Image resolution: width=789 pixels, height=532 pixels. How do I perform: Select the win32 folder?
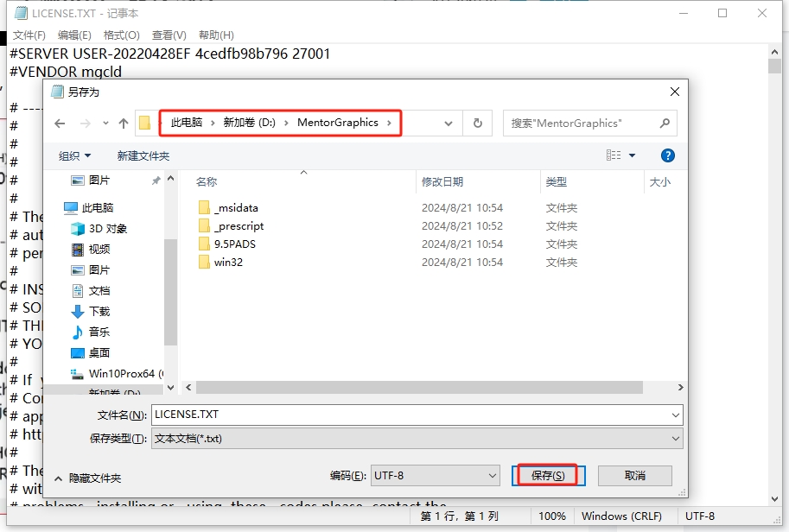point(220,262)
